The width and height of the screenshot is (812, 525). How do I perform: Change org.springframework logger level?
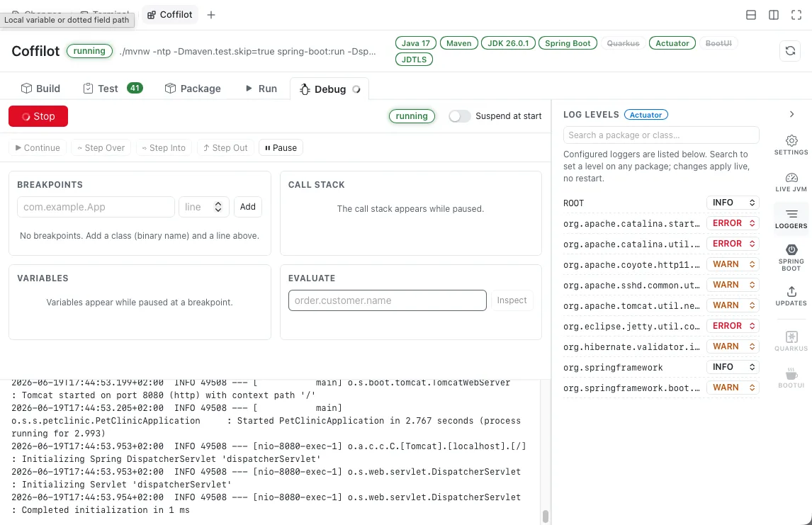click(732, 367)
